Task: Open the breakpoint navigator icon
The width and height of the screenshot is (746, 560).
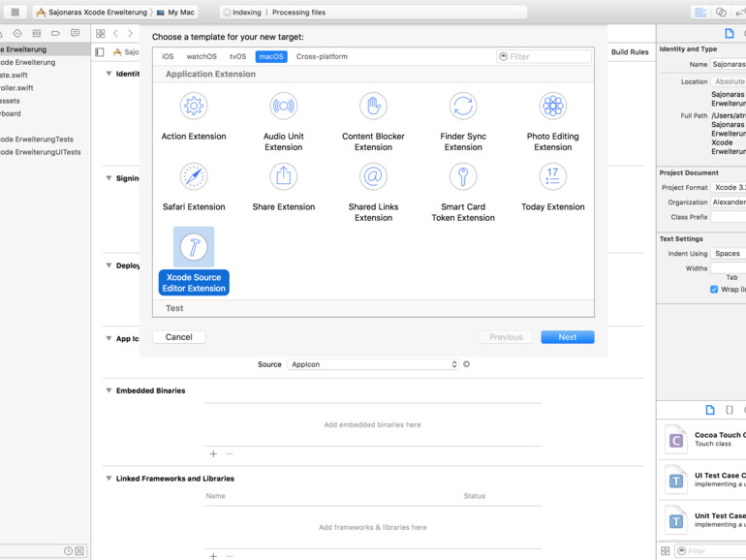Action: coord(55,33)
